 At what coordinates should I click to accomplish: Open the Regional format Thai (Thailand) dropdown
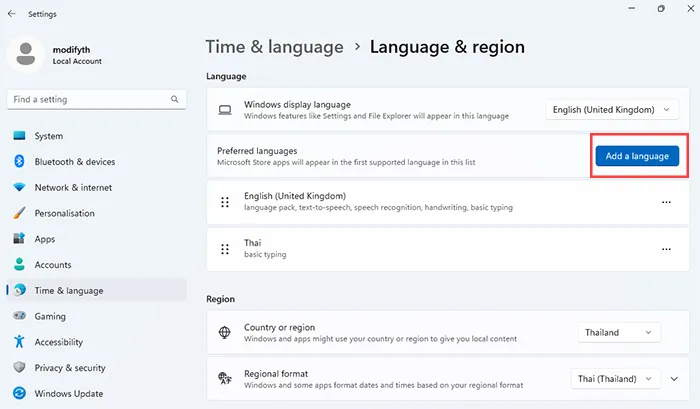(616, 379)
